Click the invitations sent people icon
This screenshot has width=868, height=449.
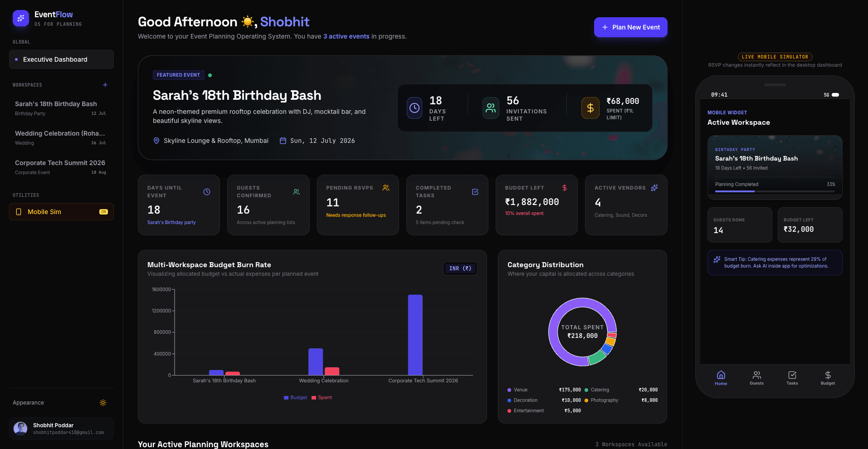pos(491,108)
